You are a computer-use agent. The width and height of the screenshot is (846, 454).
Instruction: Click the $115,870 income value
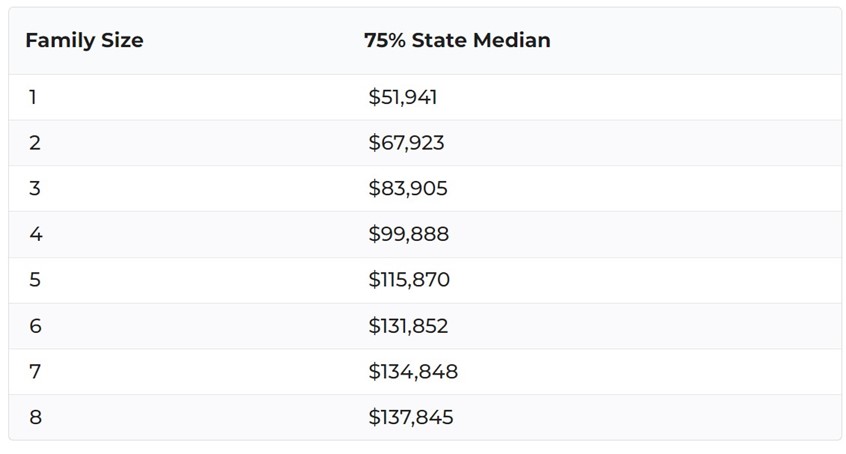408,280
